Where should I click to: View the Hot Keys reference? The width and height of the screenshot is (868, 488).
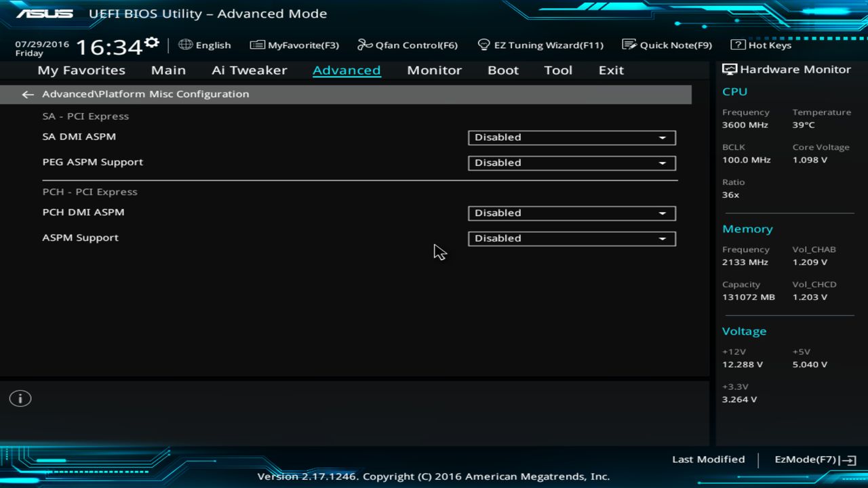pos(764,45)
